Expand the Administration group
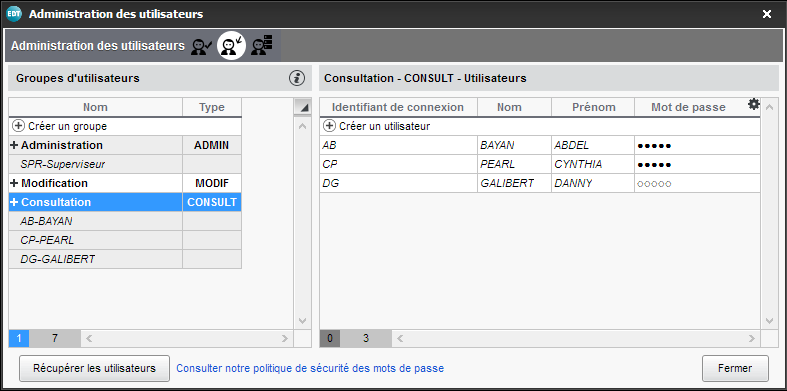This screenshot has width=787, height=391. pyautogui.click(x=14, y=145)
